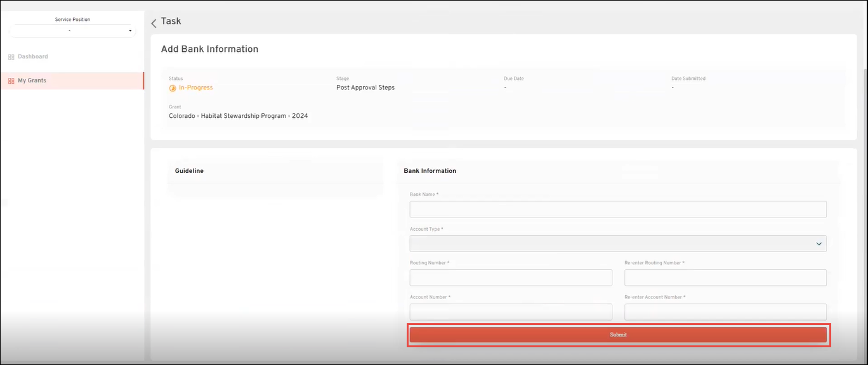The height and width of the screenshot is (365, 868).
Task: Click the Colorado Habitat Stewardship Program grant name
Action: (x=238, y=116)
